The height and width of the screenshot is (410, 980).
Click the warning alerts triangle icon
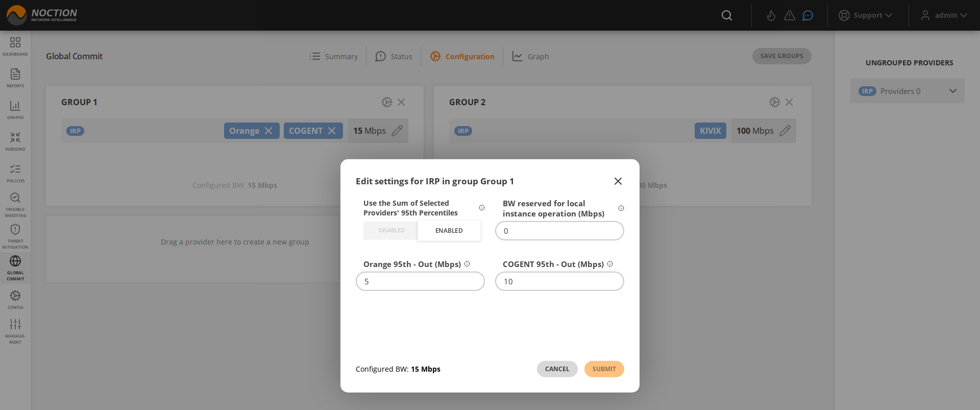point(789,15)
